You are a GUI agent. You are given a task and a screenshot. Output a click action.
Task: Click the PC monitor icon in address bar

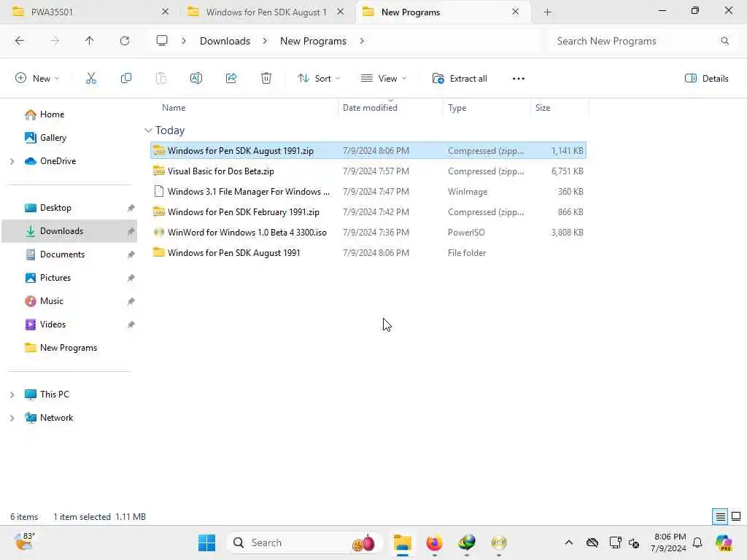162,41
